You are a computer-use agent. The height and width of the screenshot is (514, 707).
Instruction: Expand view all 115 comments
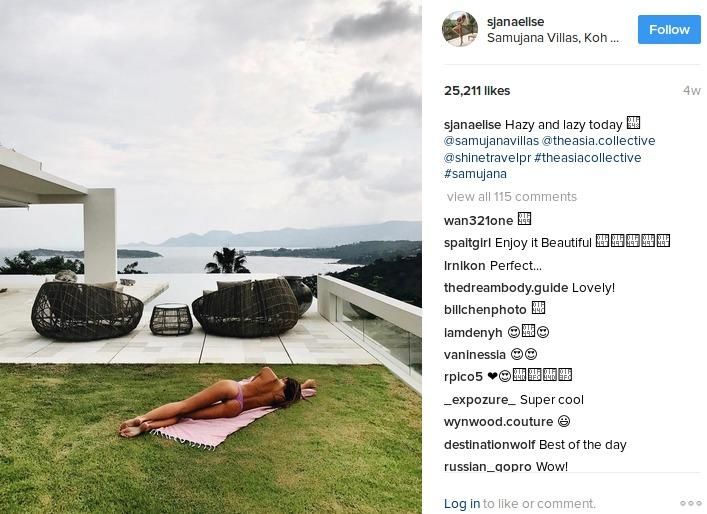[512, 197]
